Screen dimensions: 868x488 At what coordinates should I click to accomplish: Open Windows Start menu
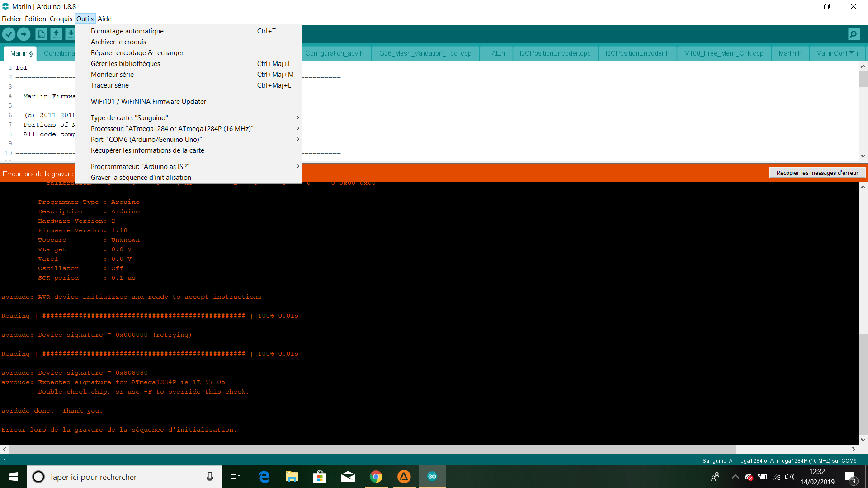click(x=14, y=477)
